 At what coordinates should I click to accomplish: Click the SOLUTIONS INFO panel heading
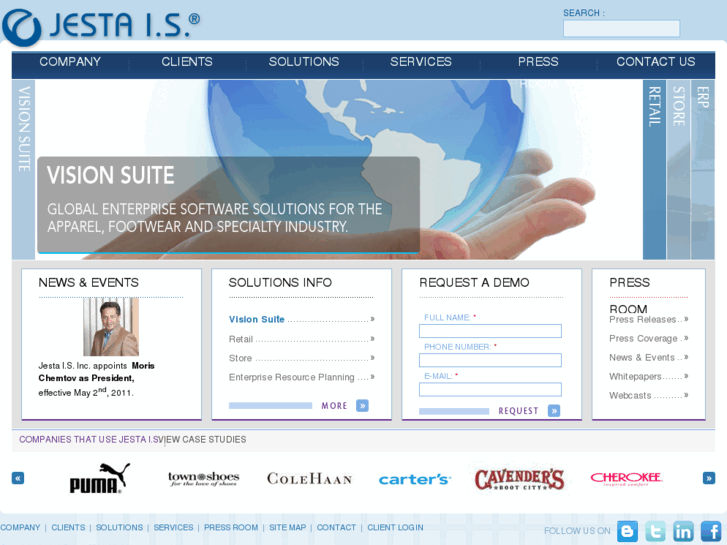point(280,282)
